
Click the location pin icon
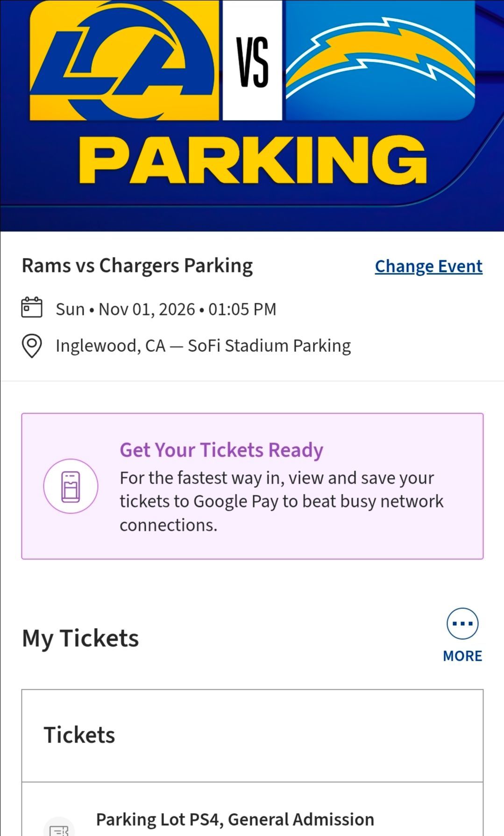[32, 346]
